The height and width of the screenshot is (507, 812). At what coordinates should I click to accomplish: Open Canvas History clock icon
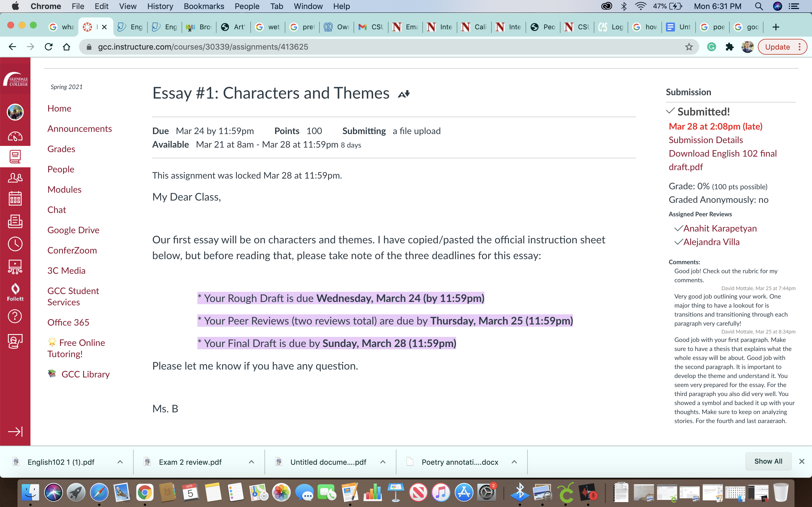pyautogui.click(x=15, y=244)
